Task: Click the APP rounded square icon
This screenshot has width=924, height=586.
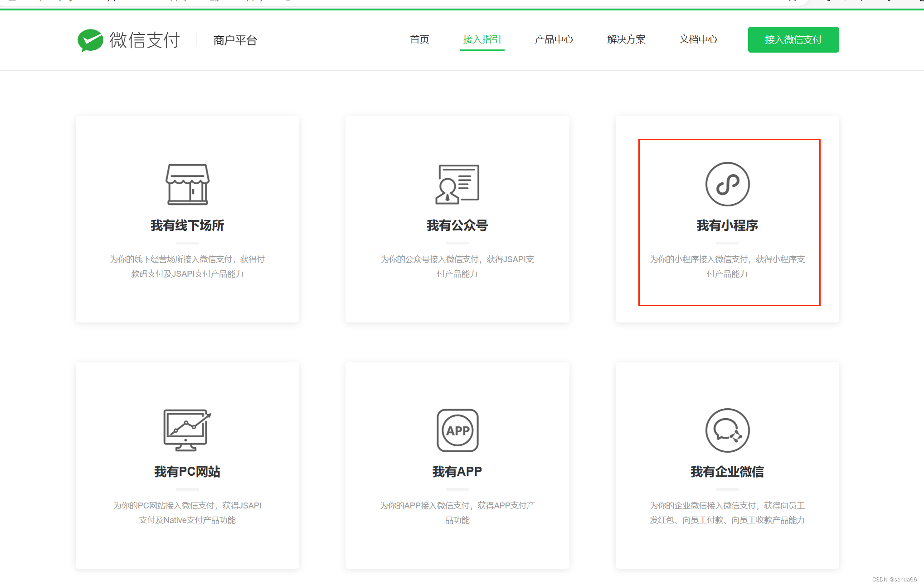Action: [457, 430]
